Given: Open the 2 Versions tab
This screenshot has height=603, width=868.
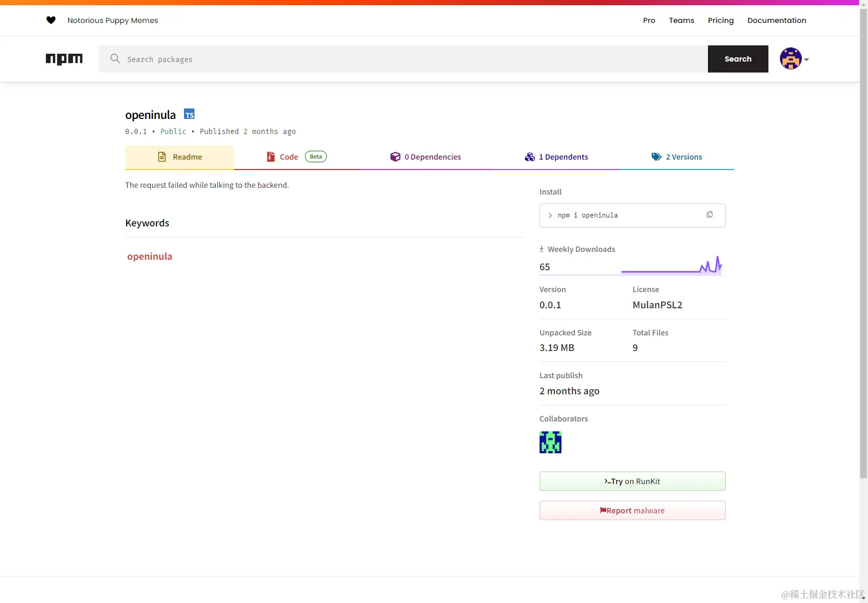Looking at the screenshot, I should [x=677, y=157].
